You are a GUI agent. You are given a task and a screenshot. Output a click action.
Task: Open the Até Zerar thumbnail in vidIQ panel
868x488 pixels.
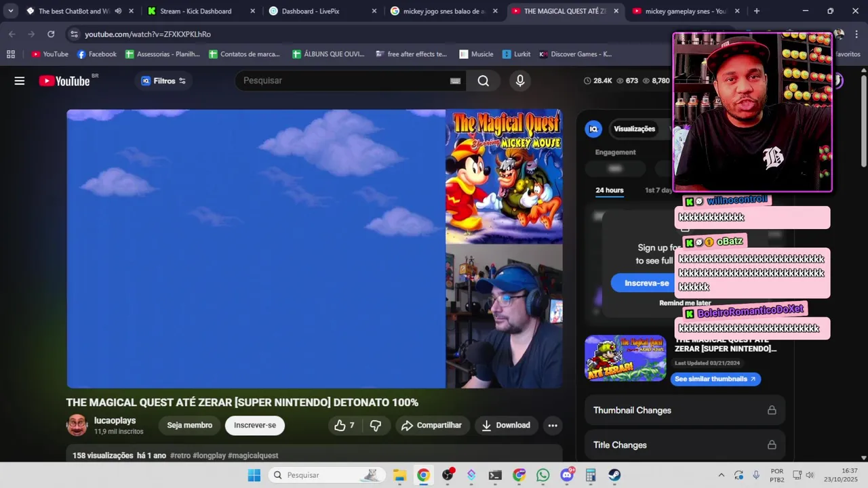(x=625, y=358)
